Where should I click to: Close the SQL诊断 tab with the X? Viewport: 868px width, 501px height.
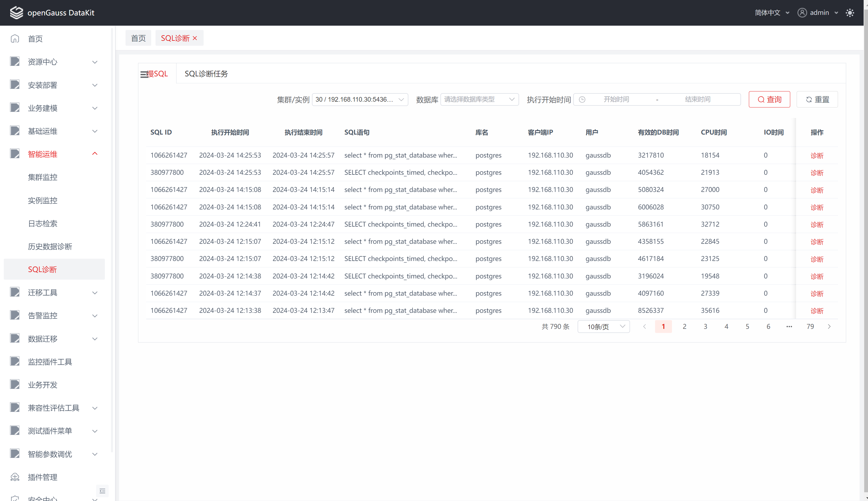[x=195, y=38]
